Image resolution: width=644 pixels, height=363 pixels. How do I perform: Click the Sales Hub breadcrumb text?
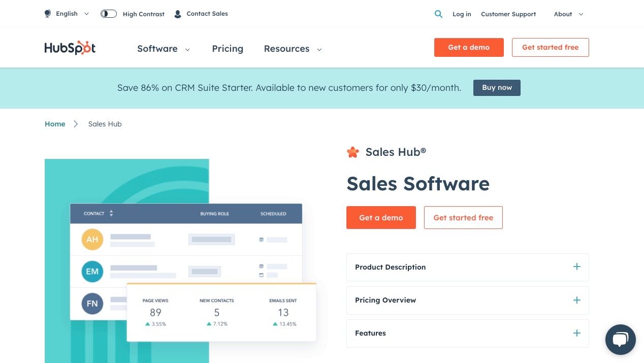[x=105, y=124]
